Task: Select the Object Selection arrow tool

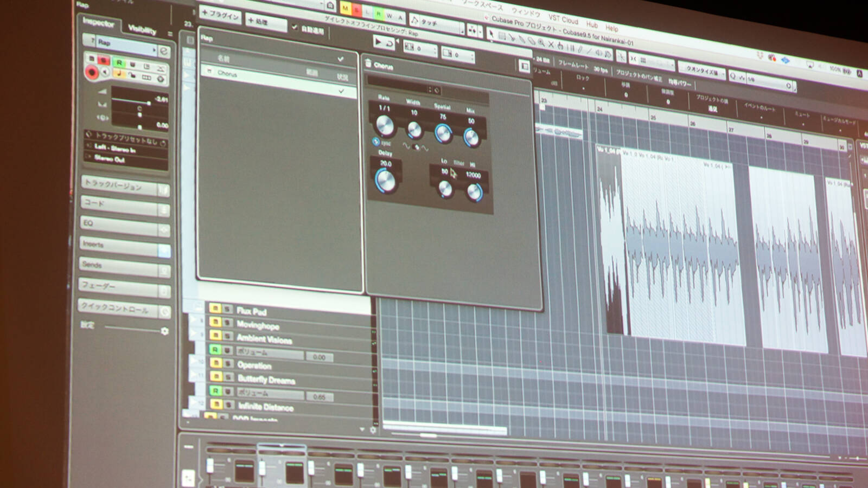Action: [x=492, y=34]
